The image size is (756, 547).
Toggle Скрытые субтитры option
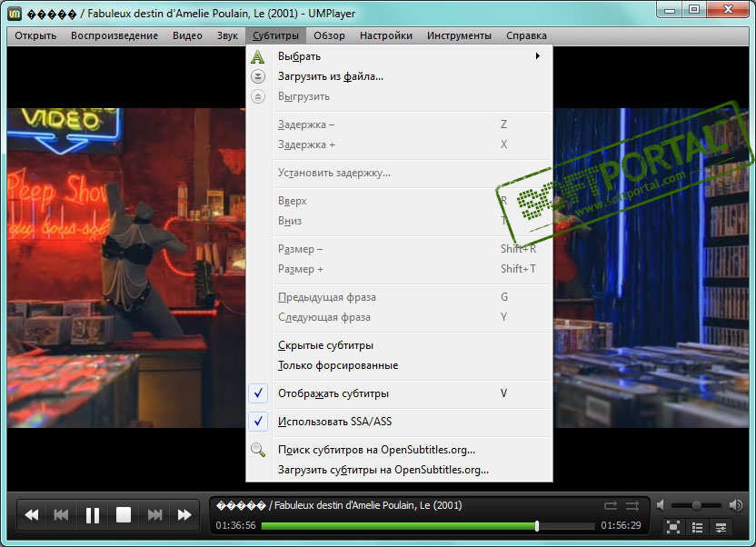[x=399, y=345]
